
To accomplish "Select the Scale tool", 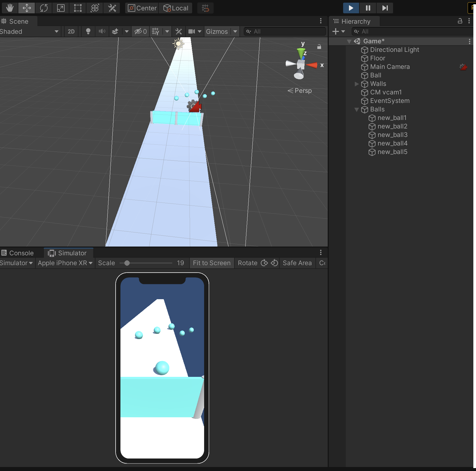I will pos(61,8).
